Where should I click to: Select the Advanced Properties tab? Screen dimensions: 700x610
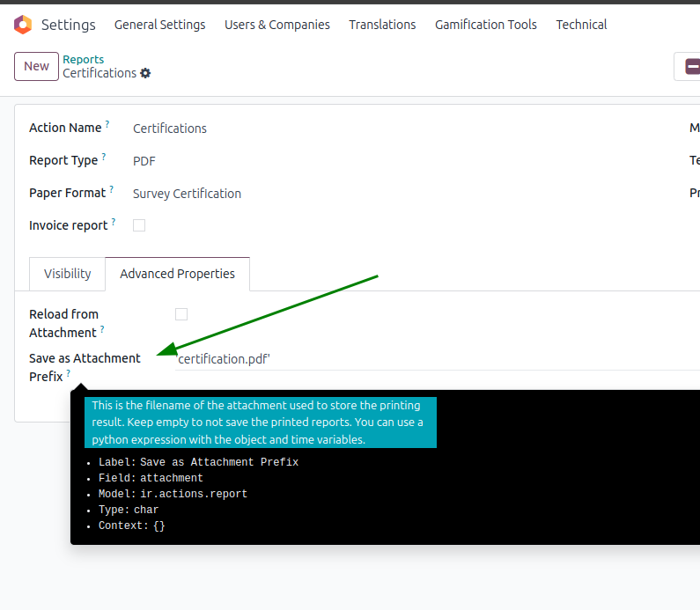[x=177, y=274]
